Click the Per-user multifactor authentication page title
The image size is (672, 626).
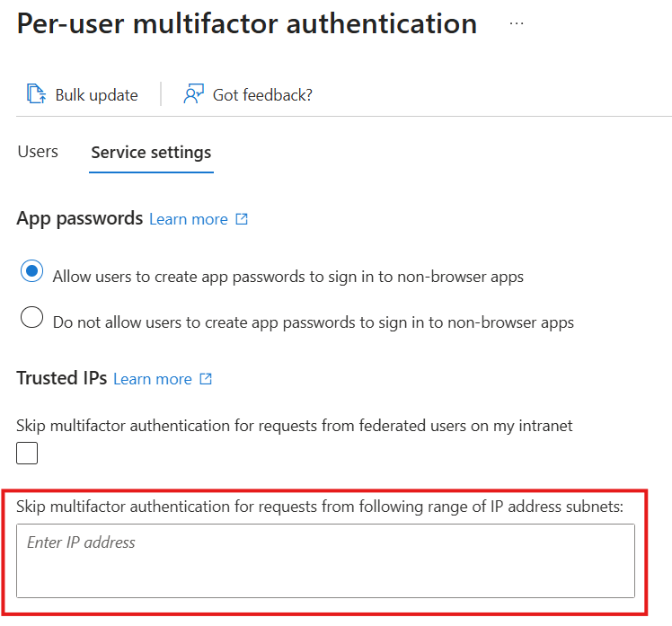(x=247, y=23)
